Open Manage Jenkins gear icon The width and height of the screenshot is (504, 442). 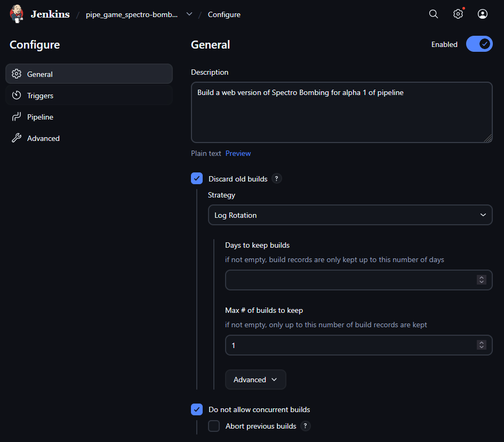pyautogui.click(x=458, y=14)
